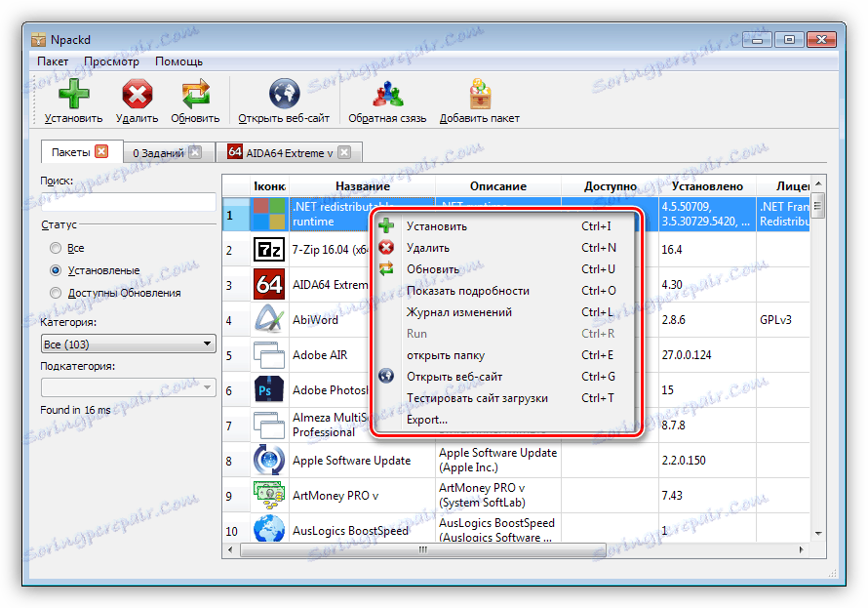Click row header number 5
The image size is (868, 608).
pos(236,355)
